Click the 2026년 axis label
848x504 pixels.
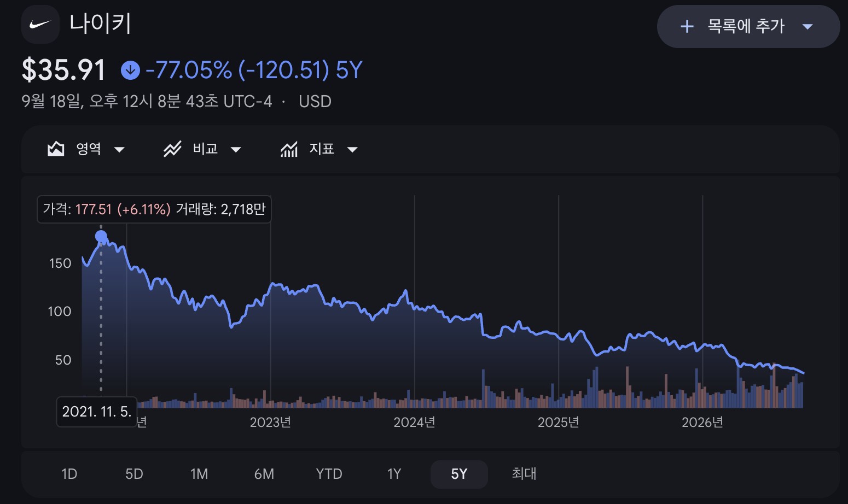point(702,422)
